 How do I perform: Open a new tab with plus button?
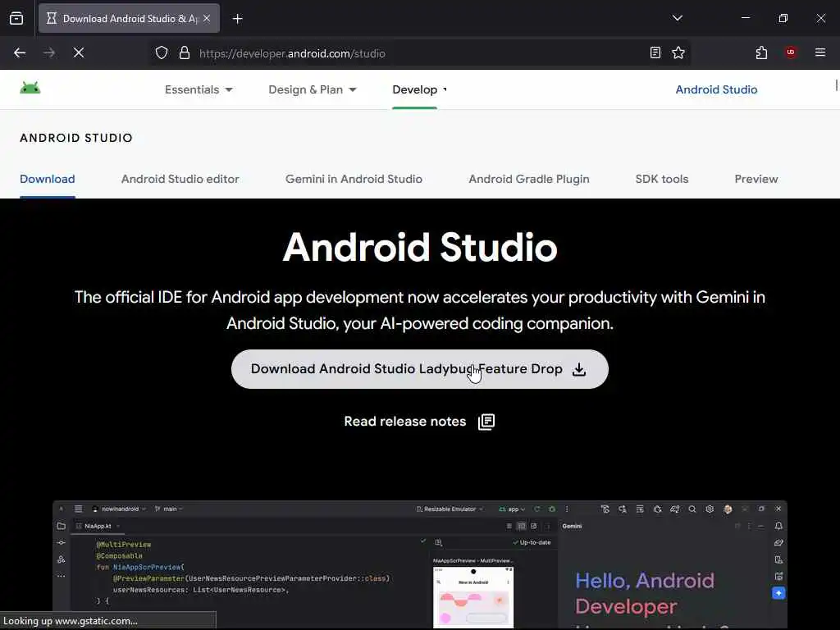[238, 19]
